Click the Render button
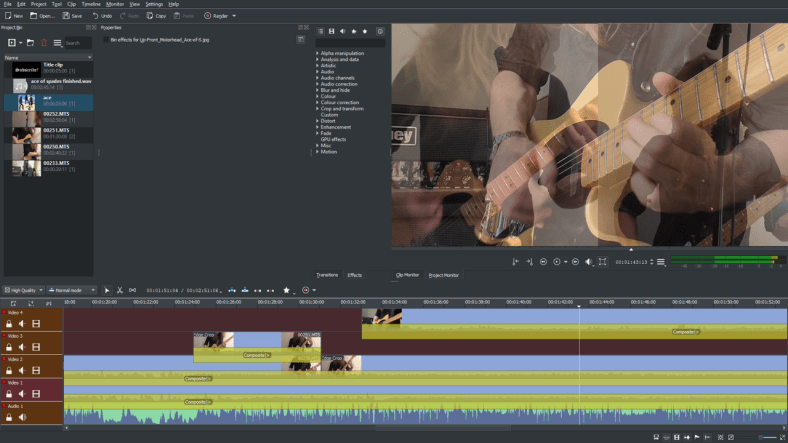Viewport: 788px width, 443px height. 216,16
